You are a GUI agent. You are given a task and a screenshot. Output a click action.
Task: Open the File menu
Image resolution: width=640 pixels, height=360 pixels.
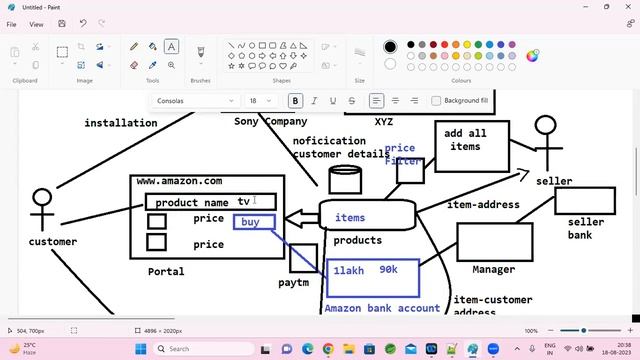click(11, 24)
